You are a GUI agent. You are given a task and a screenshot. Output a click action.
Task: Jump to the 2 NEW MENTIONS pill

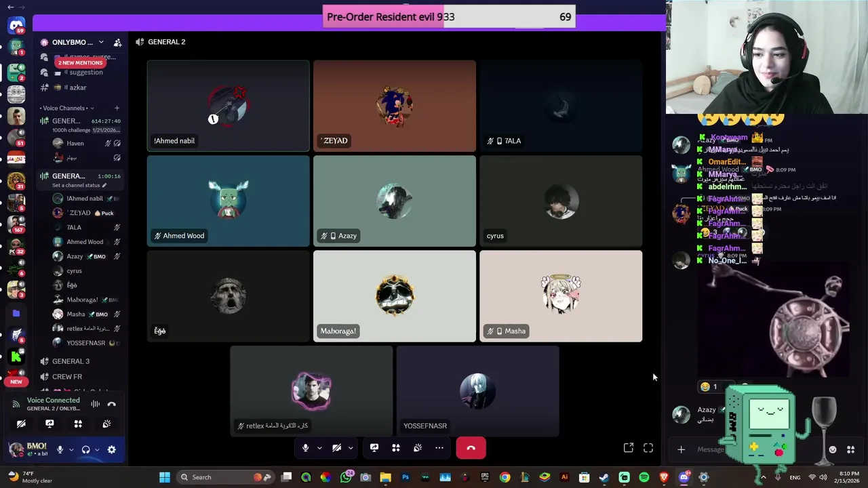point(80,62)
